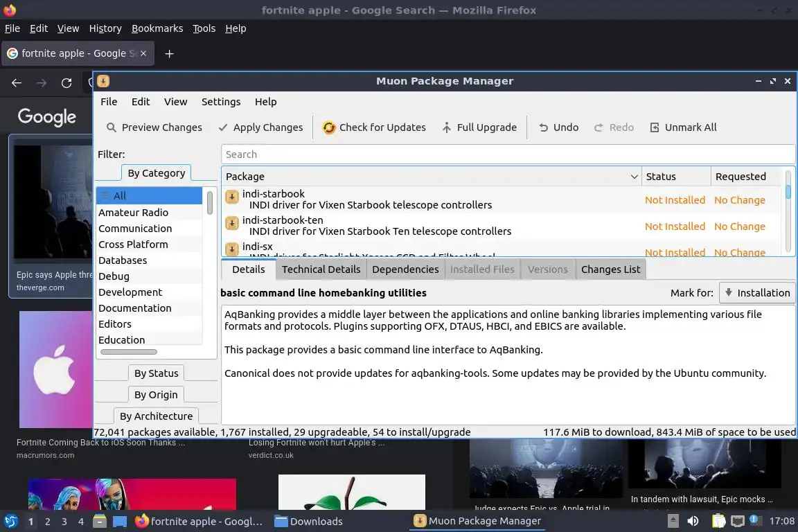Switch to Firefox via taskbar entry
Image resolution: width=798 pixels, height=532 pixels.
pos(199,522)
